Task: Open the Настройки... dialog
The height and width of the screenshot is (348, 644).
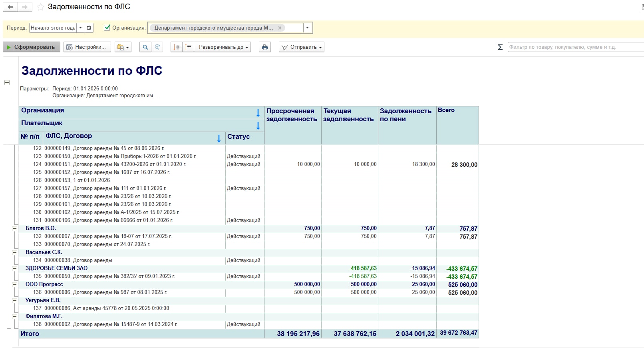Action: (x=87, y=47)
